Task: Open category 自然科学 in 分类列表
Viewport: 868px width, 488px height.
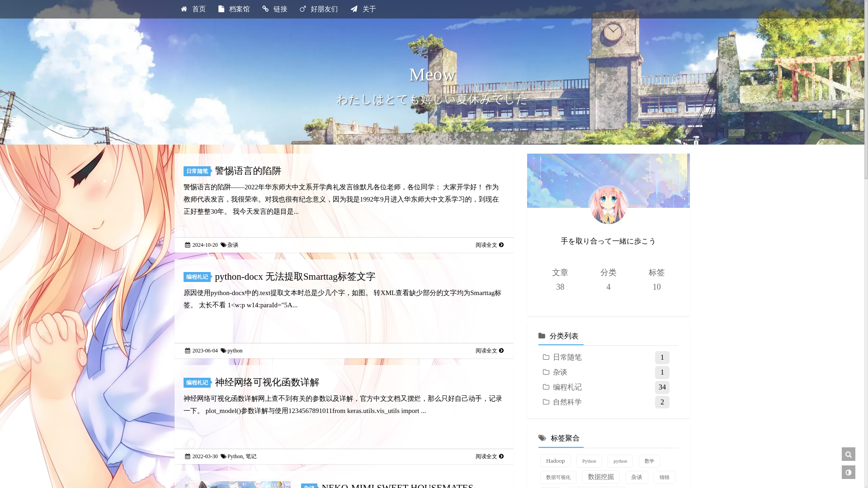Action: click(x=567, y=402)
